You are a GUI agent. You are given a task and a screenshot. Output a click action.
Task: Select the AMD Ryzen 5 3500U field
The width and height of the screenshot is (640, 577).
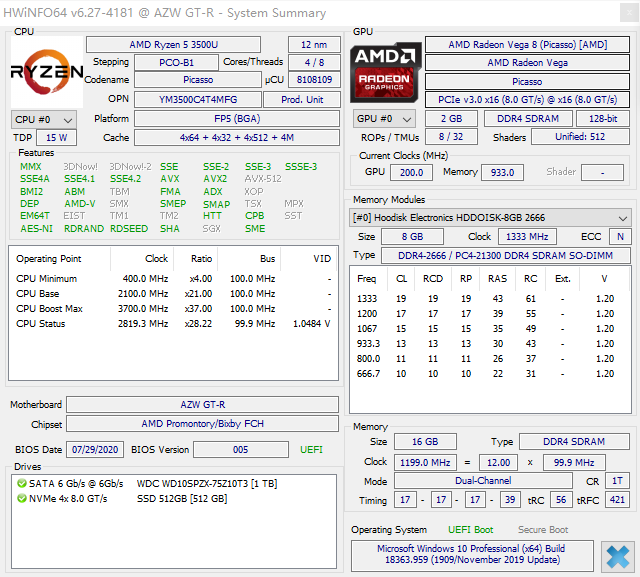173,44
